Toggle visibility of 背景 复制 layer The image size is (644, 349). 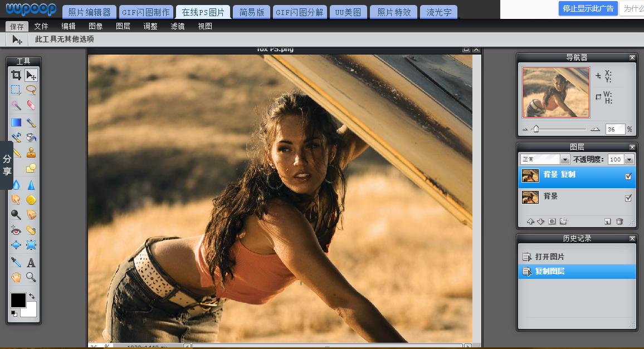click(628, 176)
